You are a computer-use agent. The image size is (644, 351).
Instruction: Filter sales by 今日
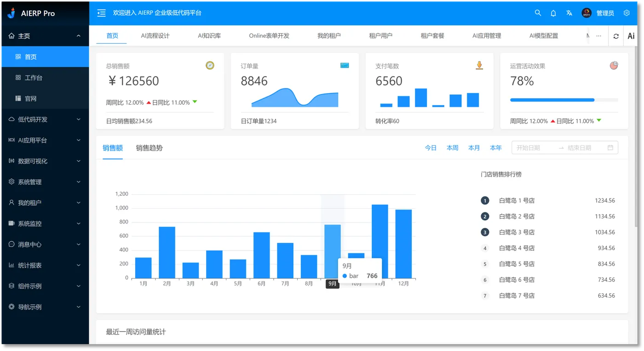coord(431,148)
